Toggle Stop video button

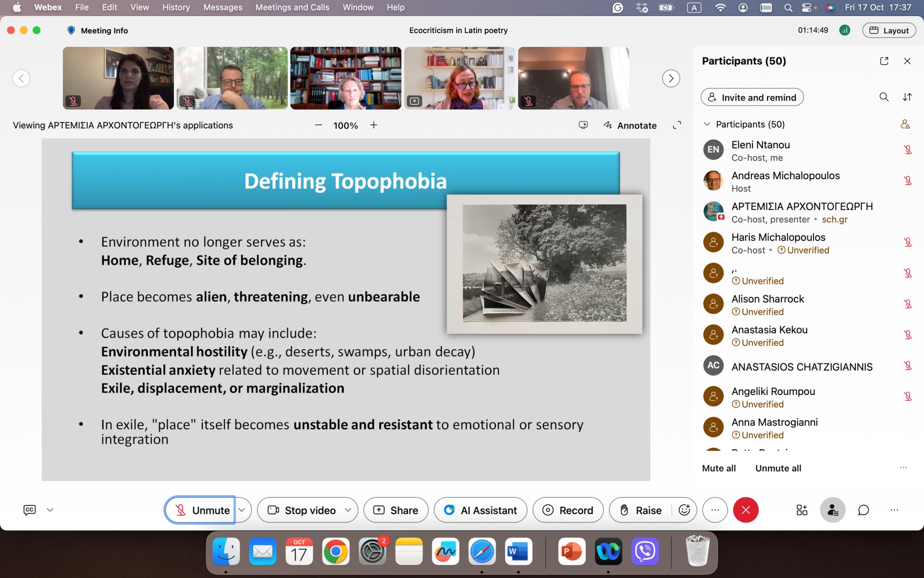point(302,510)
